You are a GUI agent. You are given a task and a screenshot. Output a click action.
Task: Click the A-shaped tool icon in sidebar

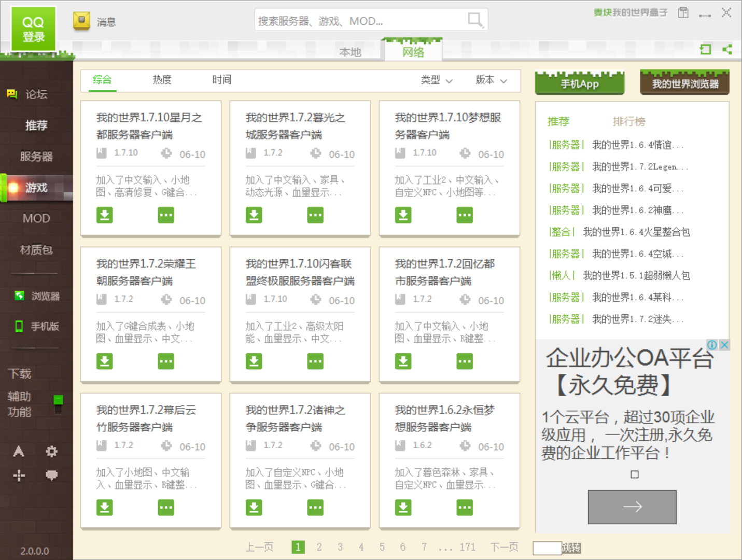[19, 451]
